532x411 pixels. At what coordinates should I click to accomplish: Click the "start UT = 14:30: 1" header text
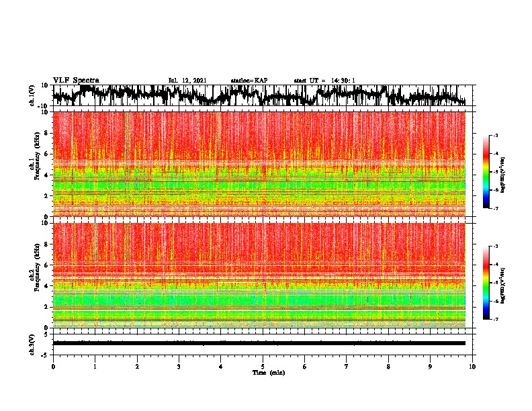324,81
